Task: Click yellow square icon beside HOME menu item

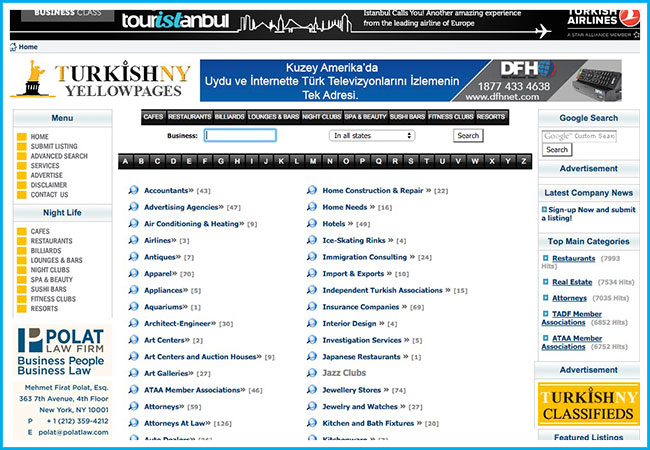Action: 22,137
